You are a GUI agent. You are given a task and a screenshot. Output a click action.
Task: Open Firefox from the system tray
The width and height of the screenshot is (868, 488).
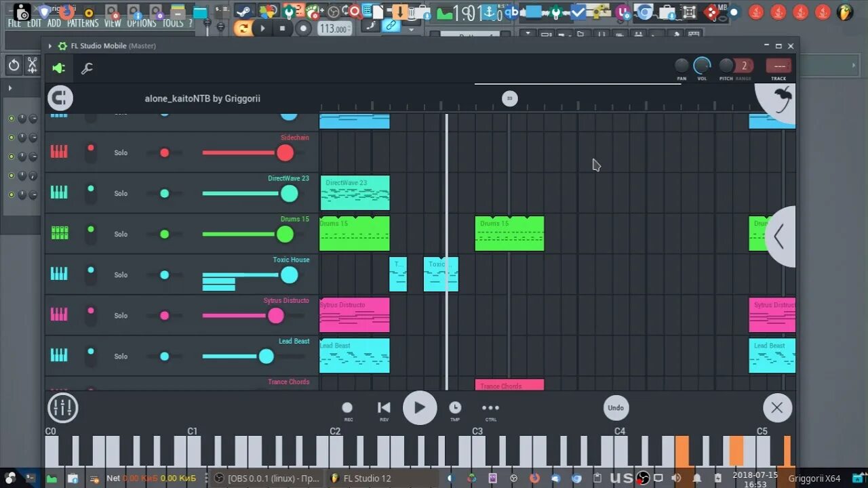[534, 478]
